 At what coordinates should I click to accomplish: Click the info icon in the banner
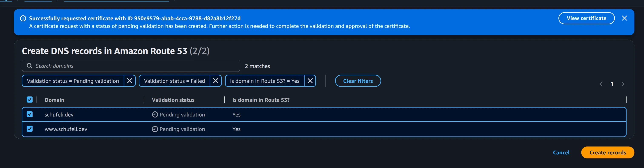point(23,19)
